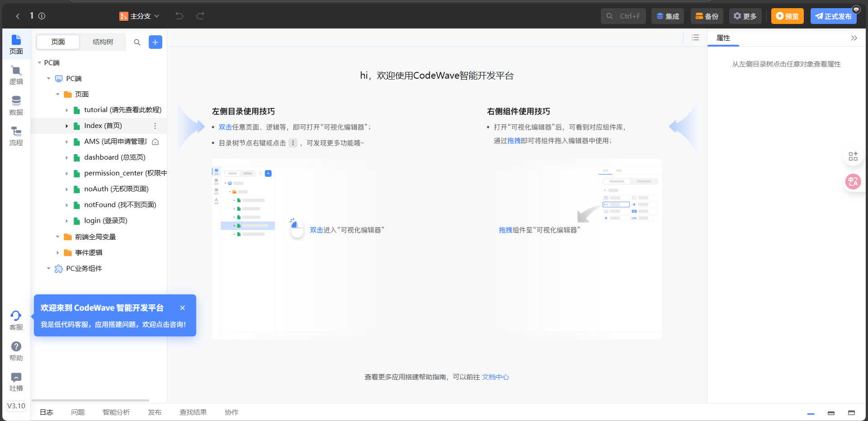Collapse the 前端全局变量 folder

[x=58, y=237]
